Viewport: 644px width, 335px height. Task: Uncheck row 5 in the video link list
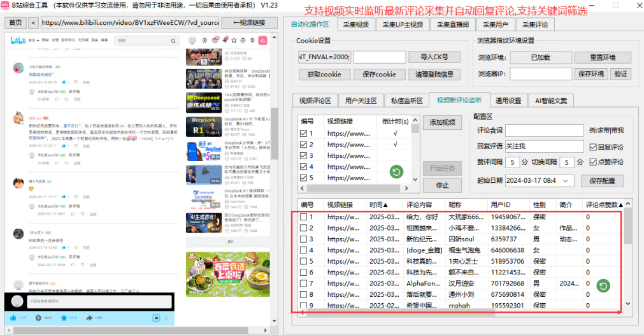click(303, 178)
